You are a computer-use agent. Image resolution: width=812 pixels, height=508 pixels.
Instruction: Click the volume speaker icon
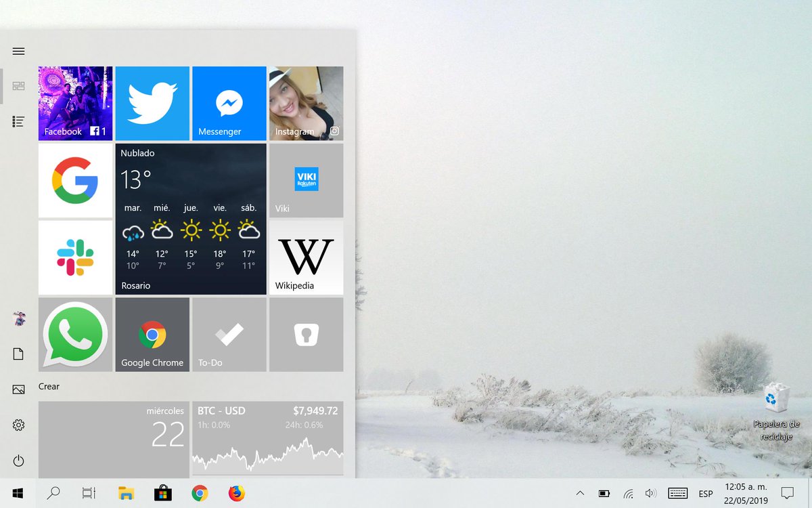651,493
